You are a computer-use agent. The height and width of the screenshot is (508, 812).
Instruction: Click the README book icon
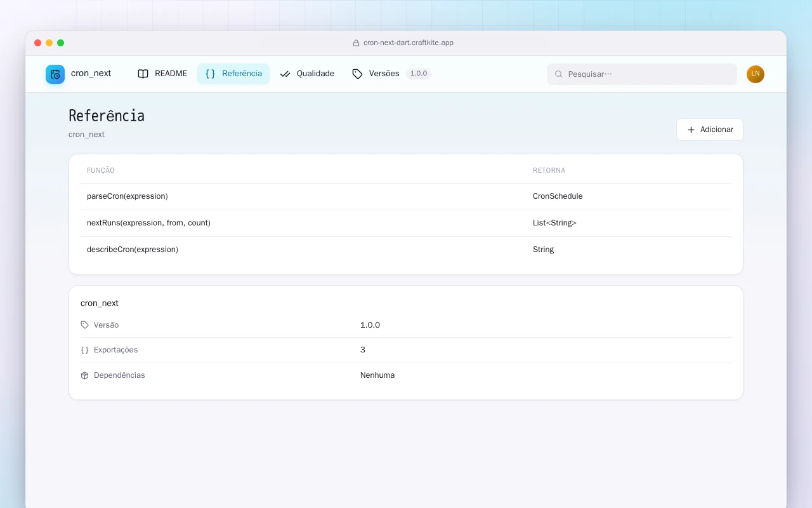(x=143, y=74)
